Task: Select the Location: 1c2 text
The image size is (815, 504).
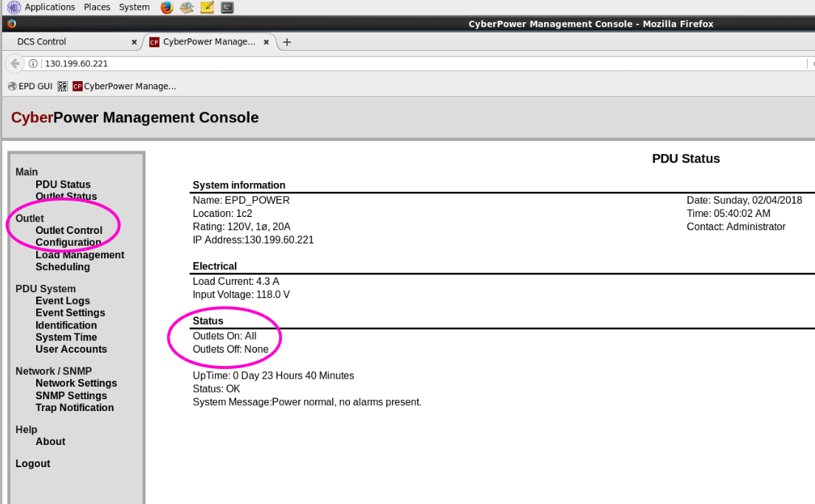Action: [222, 213]
